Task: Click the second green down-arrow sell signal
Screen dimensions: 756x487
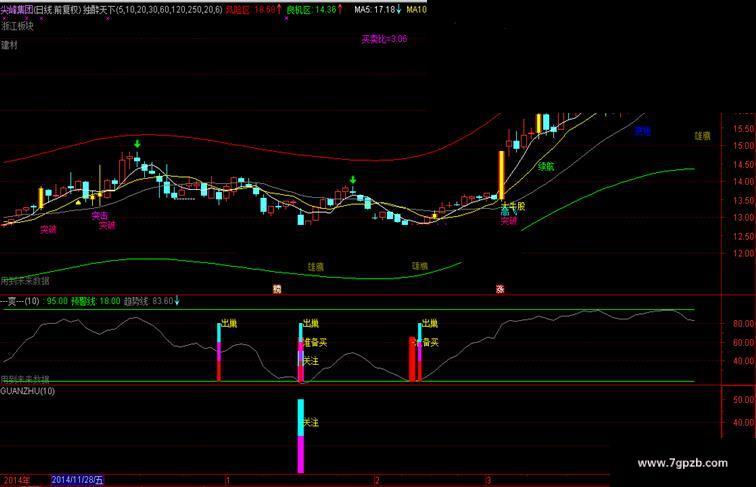Action: tap(353, 180)
